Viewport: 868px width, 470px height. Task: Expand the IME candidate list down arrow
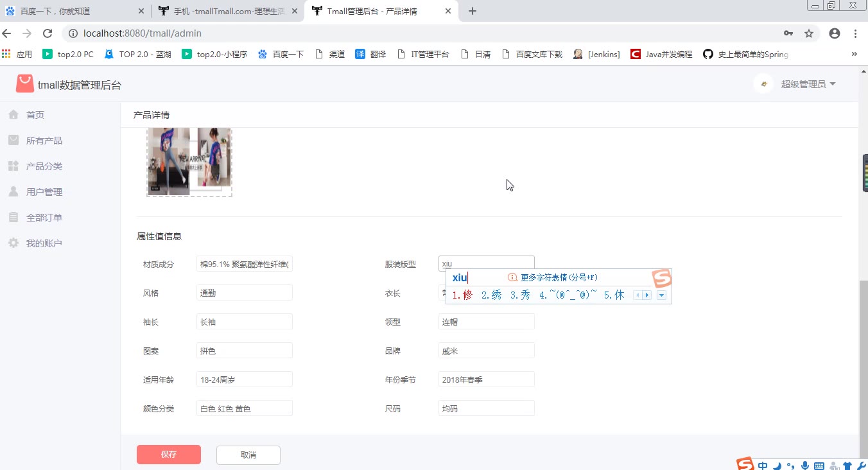pos(661,295)
